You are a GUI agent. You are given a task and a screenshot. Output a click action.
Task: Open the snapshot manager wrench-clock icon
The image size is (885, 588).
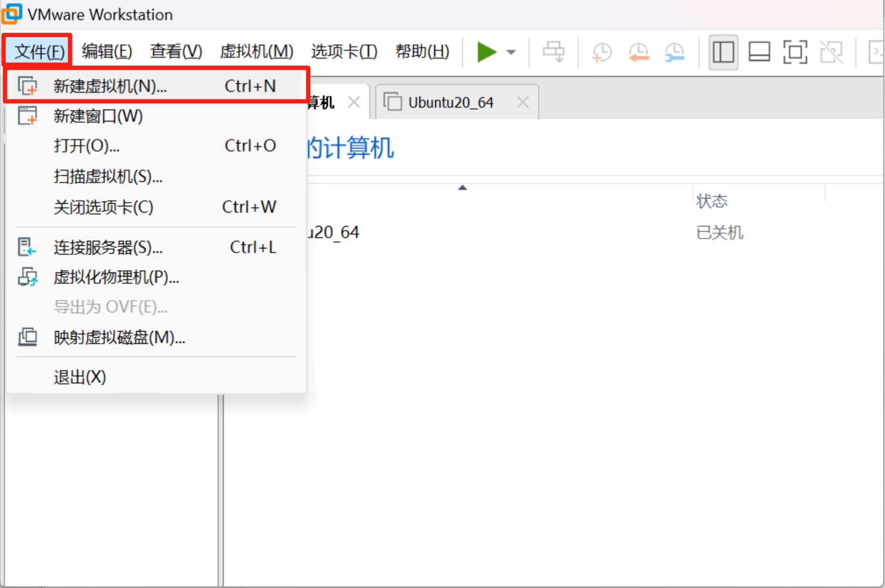click(675, 52)
